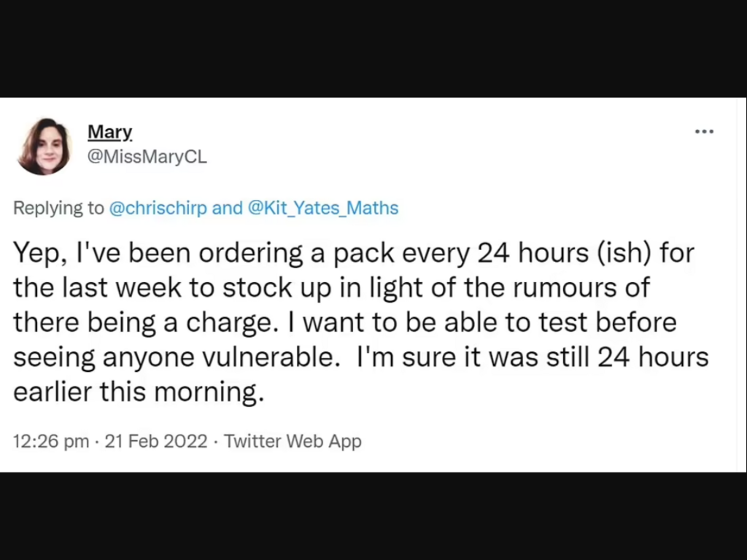
Task: Click the 'Replying to' label
Action: pyautogui.click(x=58, y=208)
